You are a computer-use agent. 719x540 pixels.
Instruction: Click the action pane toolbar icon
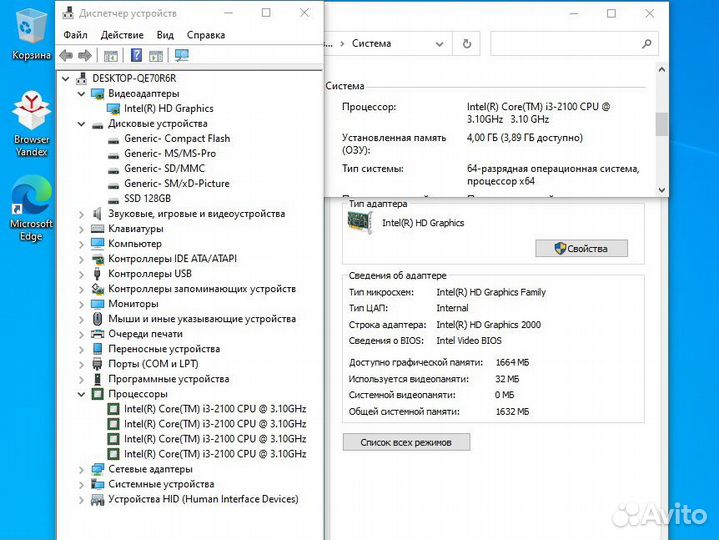tap(156, 56)
